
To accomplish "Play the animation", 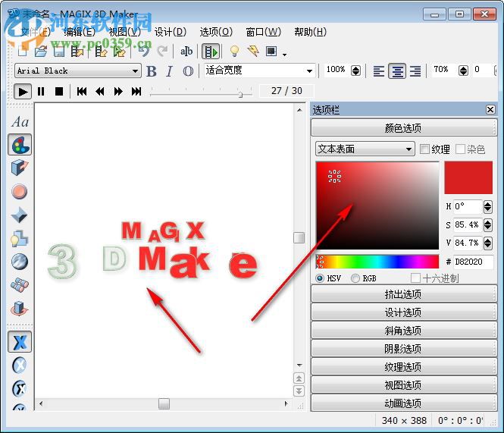I will [x=23, y=92].
